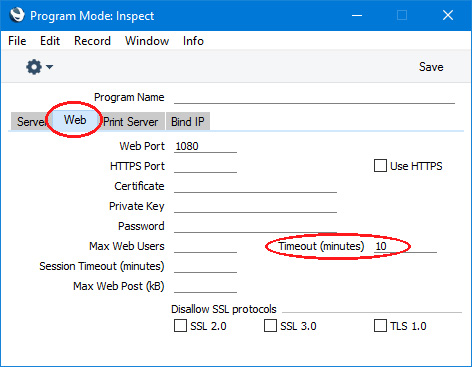The height and width of the screenshot is (367, 472).
Task: Minimize the Program Mode window
Action: (x=357, y=15)
